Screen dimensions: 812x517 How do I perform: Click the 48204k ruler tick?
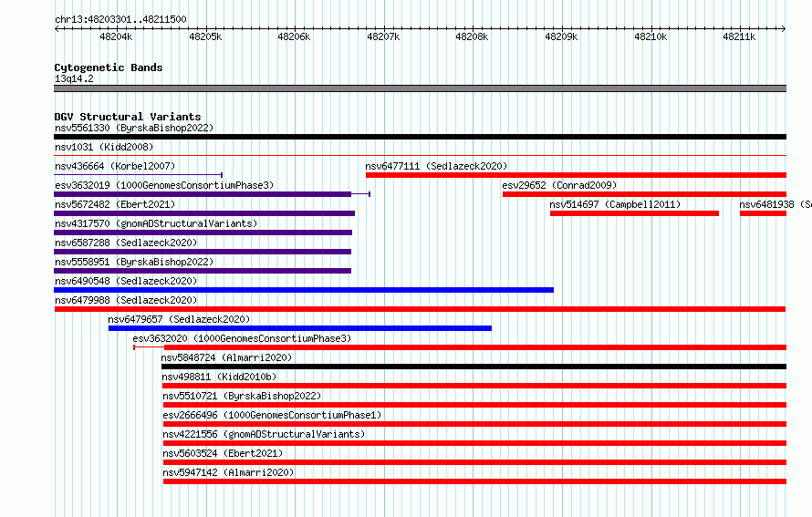click(116, 36)
